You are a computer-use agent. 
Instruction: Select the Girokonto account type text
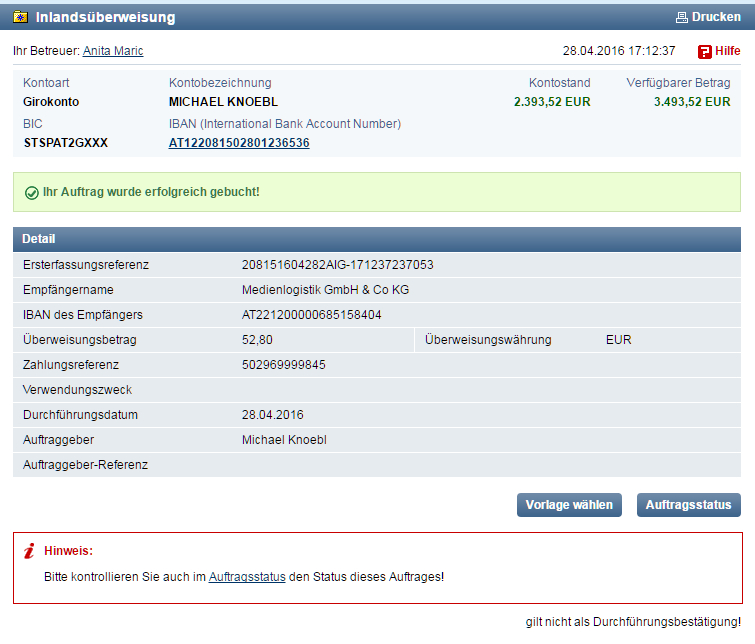tap(51, 102)
